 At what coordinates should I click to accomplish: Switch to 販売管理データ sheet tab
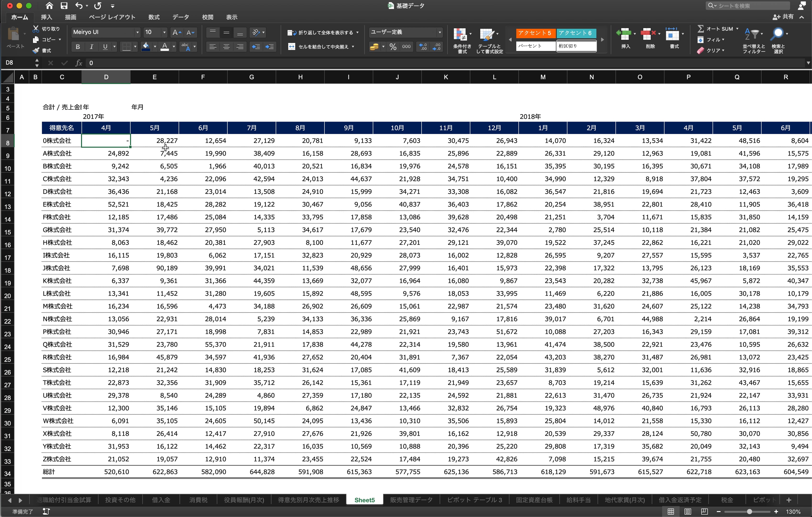411,500
